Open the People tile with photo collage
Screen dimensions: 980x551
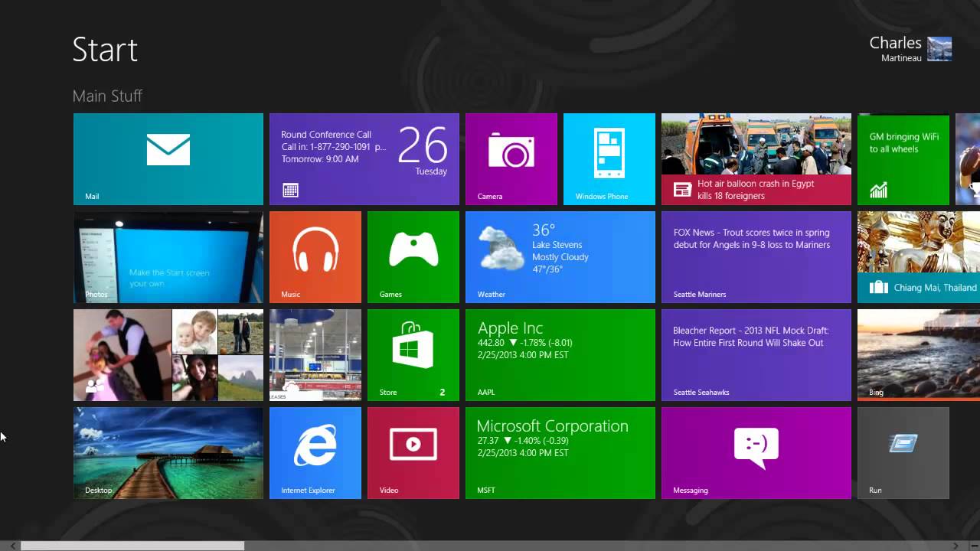[x=168, y=355]
